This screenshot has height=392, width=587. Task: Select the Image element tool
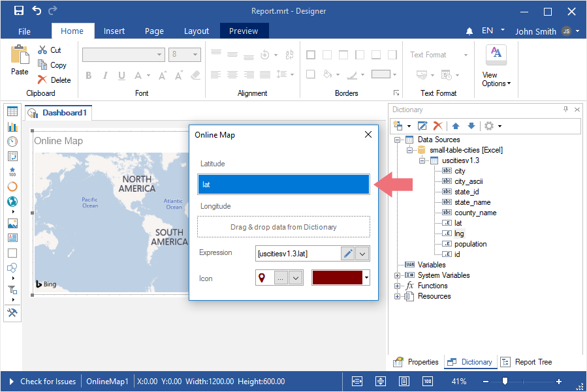click(12, 223)
